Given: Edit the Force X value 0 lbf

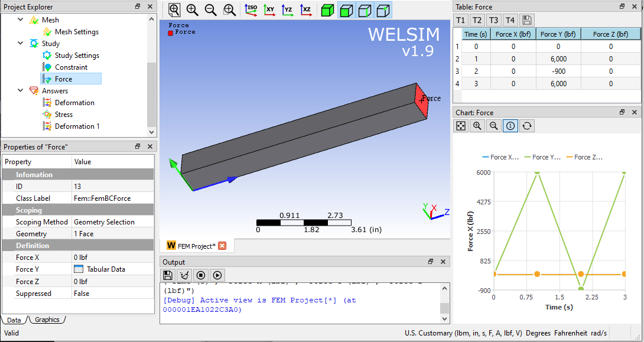Looking at the screenshot, I should [x=113, y=258].
